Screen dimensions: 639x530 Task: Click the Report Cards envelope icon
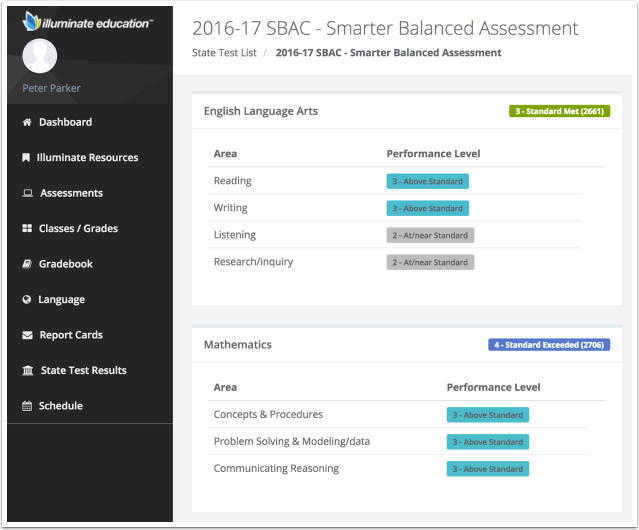point(27,335)
